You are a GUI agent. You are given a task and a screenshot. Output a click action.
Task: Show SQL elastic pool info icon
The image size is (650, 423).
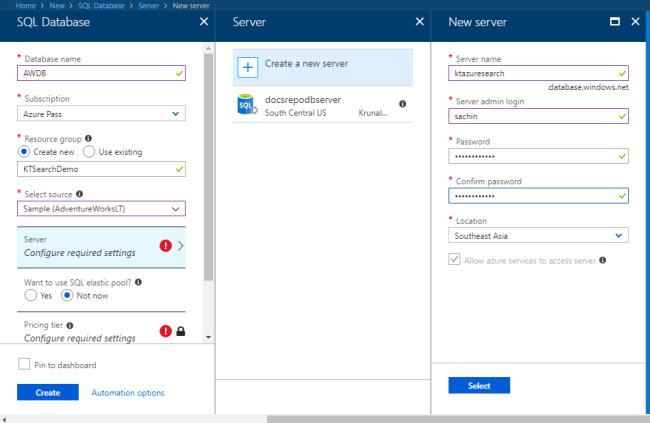[x=138, y=282]
